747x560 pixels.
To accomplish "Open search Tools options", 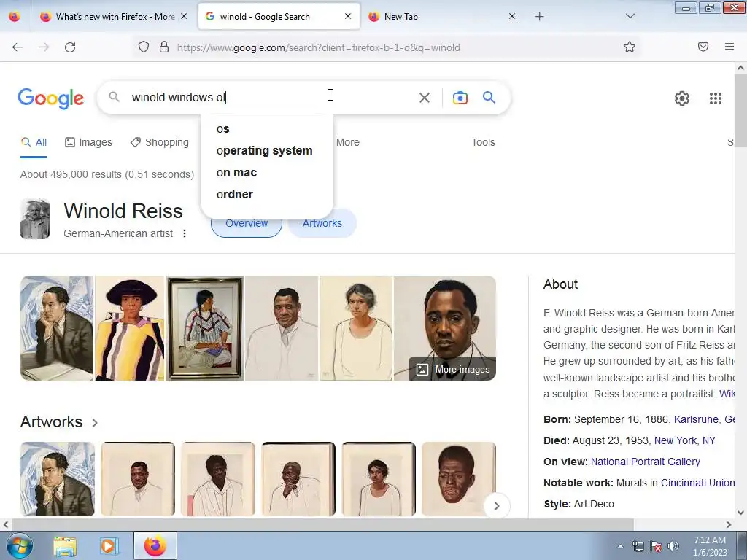I will [483, 142].
